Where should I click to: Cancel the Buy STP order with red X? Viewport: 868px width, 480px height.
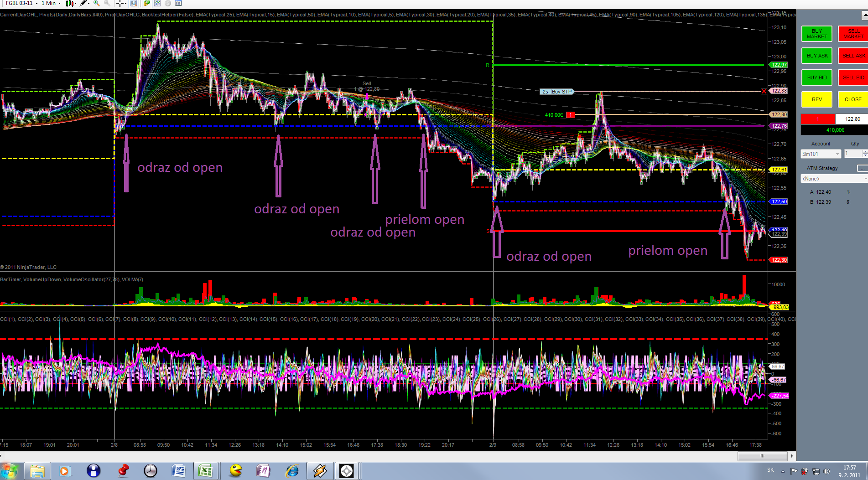[764, 92]
